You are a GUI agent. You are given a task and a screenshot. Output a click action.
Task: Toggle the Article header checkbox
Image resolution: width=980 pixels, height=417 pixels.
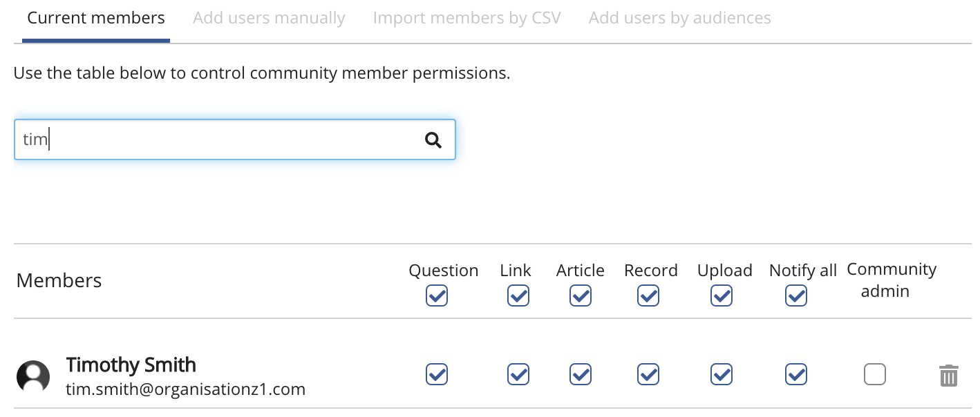point(581,296)
